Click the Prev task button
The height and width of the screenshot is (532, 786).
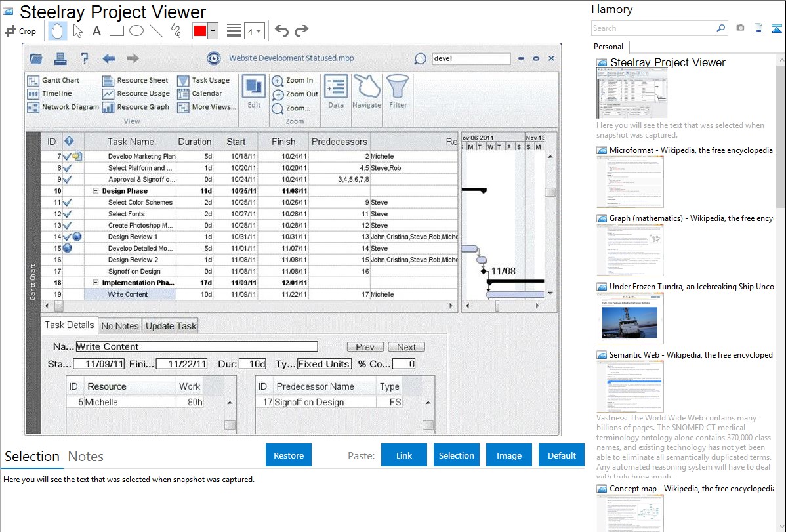point(365,347)
